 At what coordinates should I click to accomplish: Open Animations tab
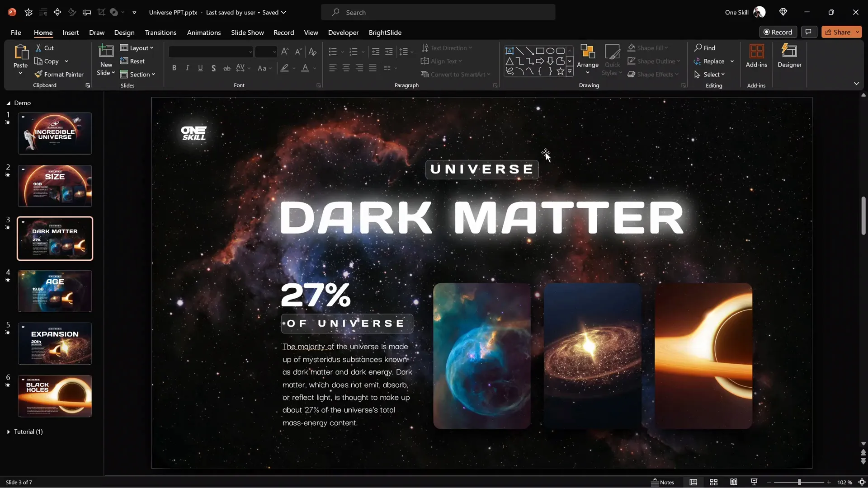[x=204, y=33]
